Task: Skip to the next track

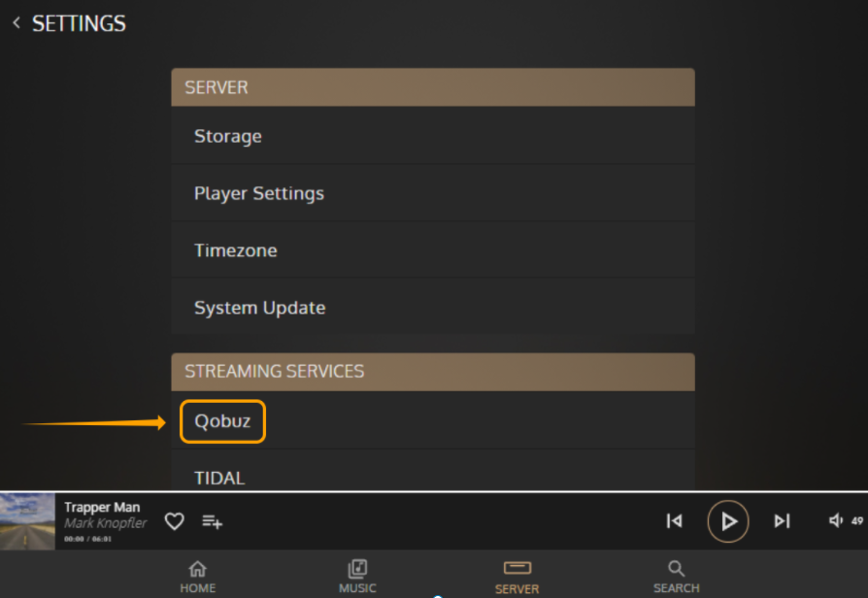Action: [x=782, y=521]
